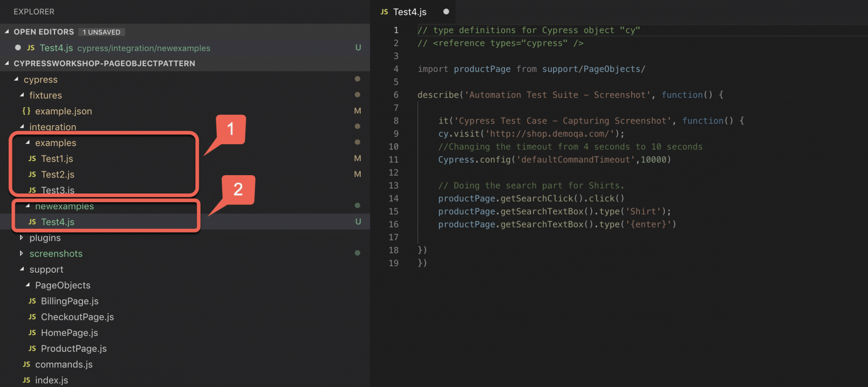Open Test4.js from the Open Editors list
The image size is (868, 387).
[x=185, y=48]
